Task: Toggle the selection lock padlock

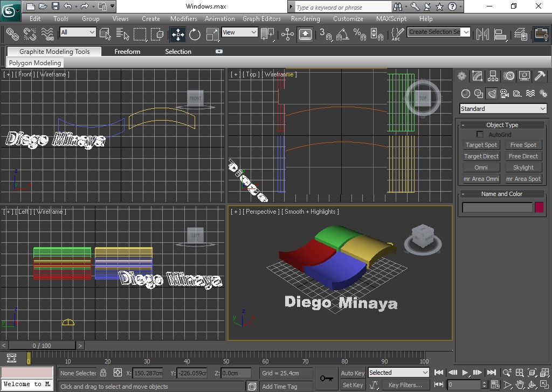Action: pyautogui.click(x=103, y=373)
